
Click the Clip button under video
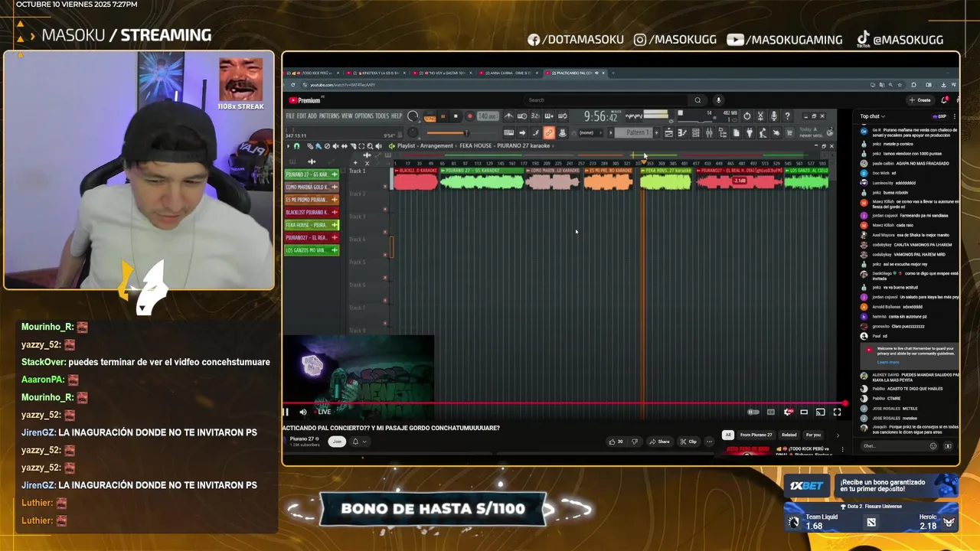pyautogui.click(x=688, y=442)
